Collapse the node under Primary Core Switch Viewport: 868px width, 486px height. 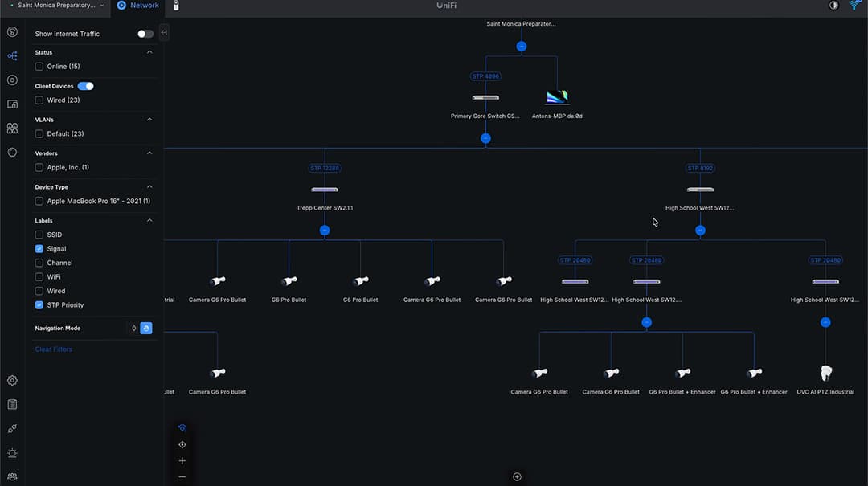pos(485,138)
